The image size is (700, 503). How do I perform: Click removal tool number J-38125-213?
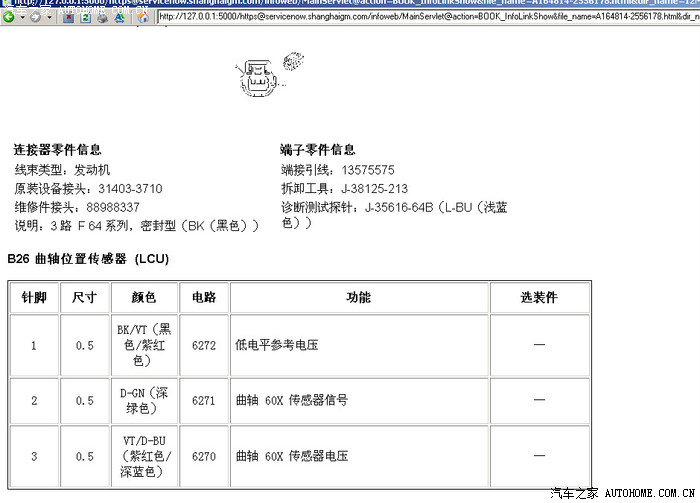374,189
